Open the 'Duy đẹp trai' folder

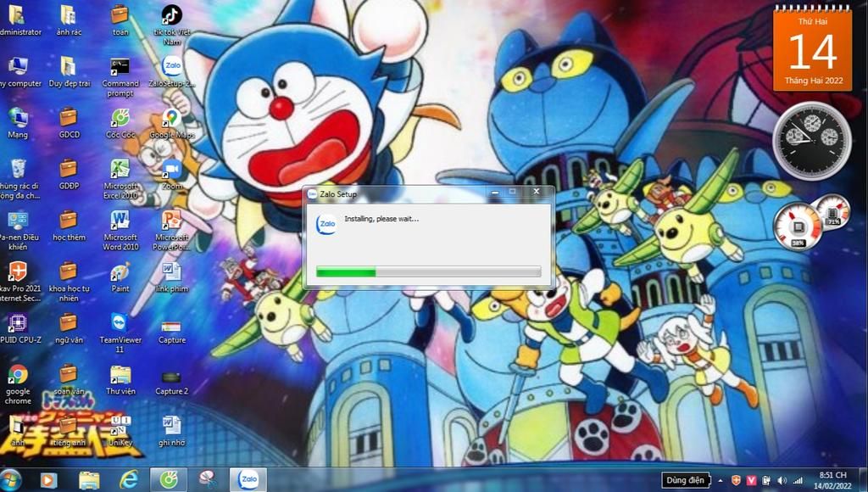(x=70, y=72)
